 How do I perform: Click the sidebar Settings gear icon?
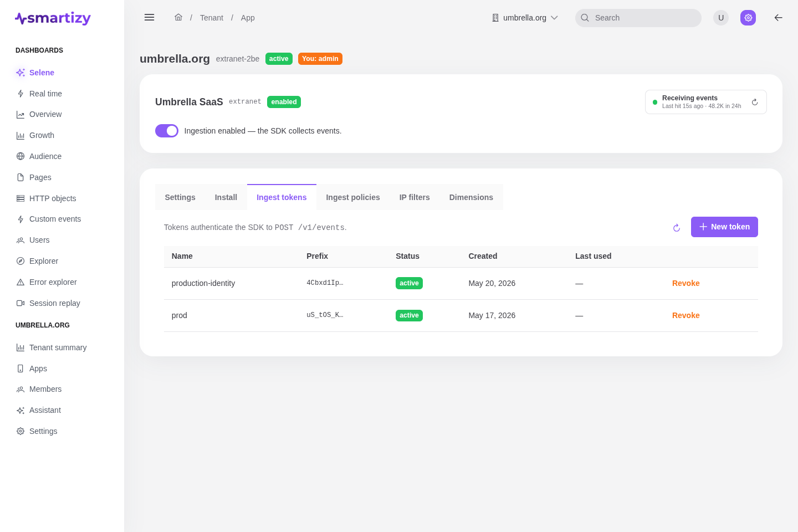tap(21, 431)
